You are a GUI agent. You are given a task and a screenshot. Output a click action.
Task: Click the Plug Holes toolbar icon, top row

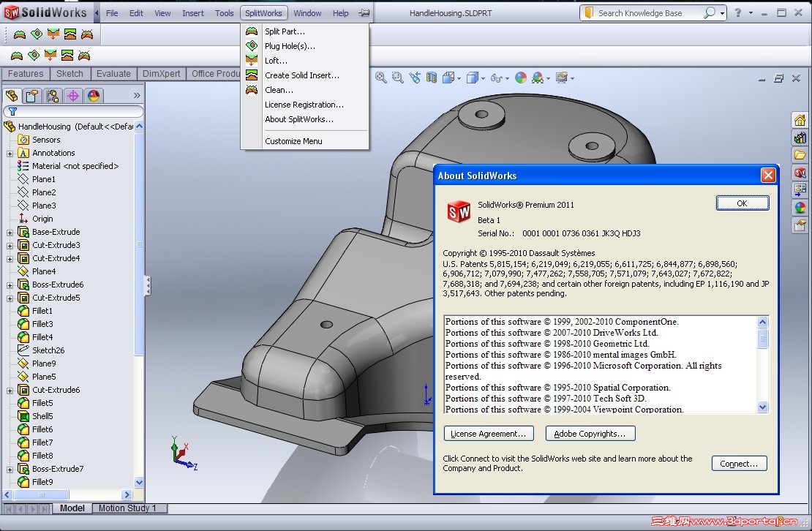[x=37, y=34]
